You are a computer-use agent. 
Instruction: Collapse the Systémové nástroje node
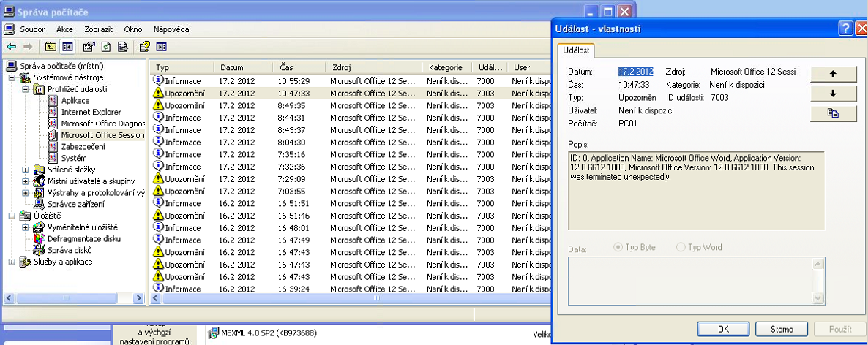tap(11, 77)
